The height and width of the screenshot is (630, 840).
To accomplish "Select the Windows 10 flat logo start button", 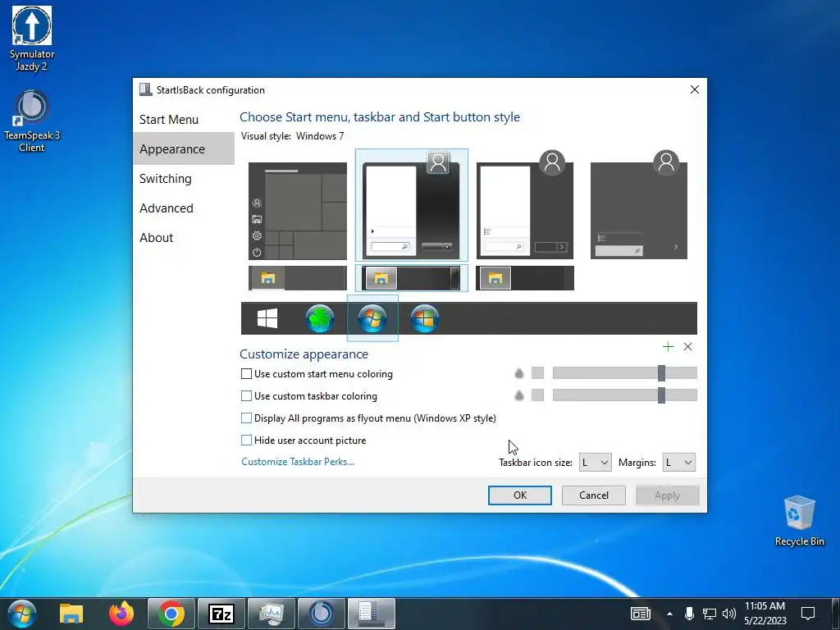I will pyautogui.click(x=267, y=318).
